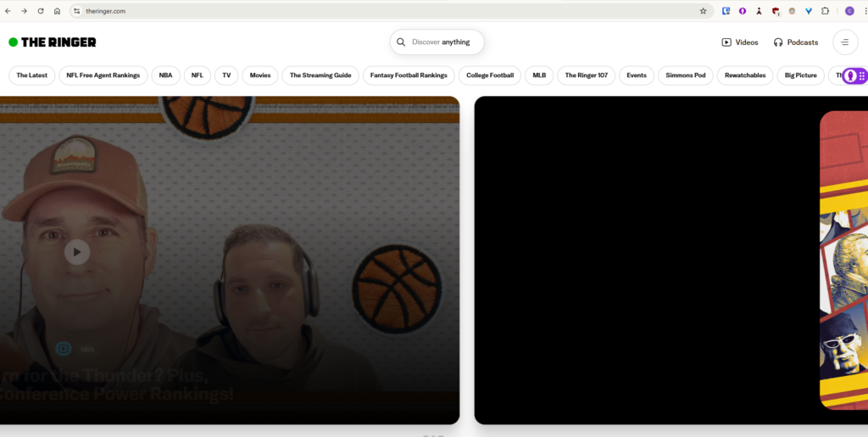Open the Chrome profile avatar
Viewport: 868px width, 437px height.
(x=849, y=11)
